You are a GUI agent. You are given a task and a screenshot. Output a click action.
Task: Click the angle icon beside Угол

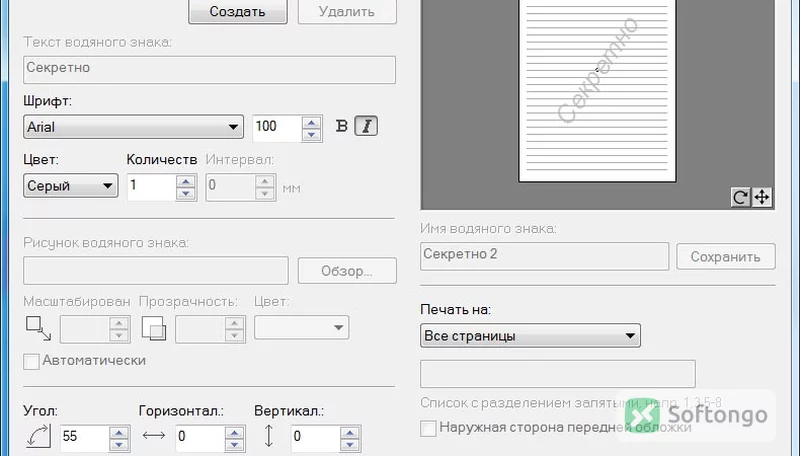[x=39, y=437]
